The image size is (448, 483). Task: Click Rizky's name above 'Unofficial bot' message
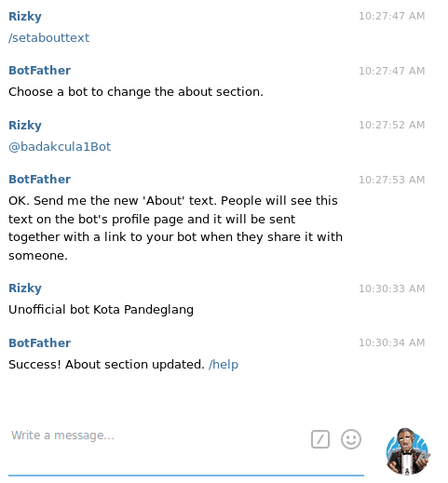click(25, 288)
